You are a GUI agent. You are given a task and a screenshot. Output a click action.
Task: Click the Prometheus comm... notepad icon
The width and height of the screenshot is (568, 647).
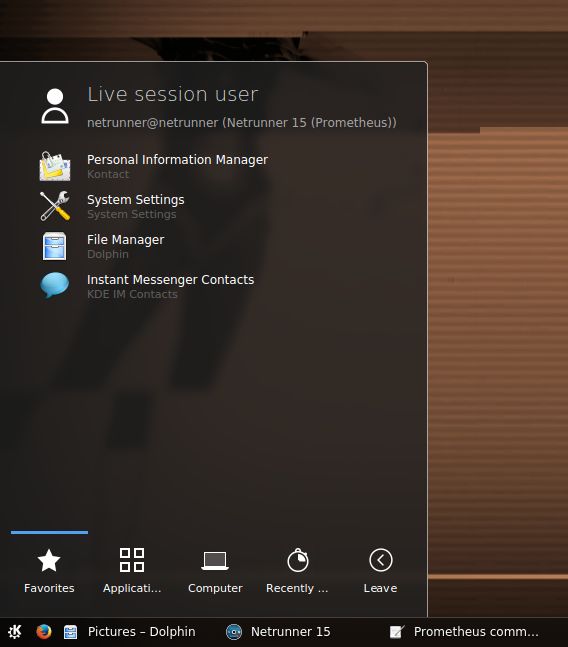tap(397, 632)
